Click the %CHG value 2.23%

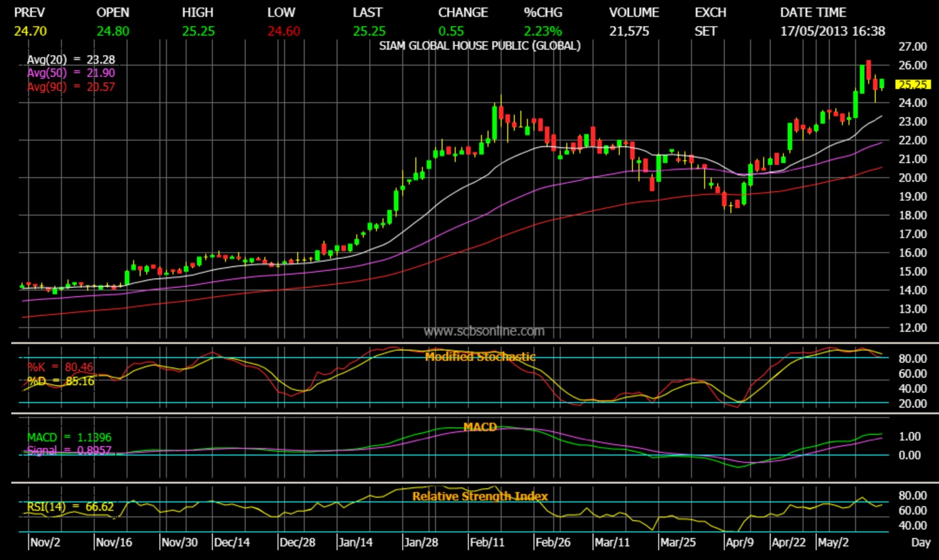click(x=542, y=31)
